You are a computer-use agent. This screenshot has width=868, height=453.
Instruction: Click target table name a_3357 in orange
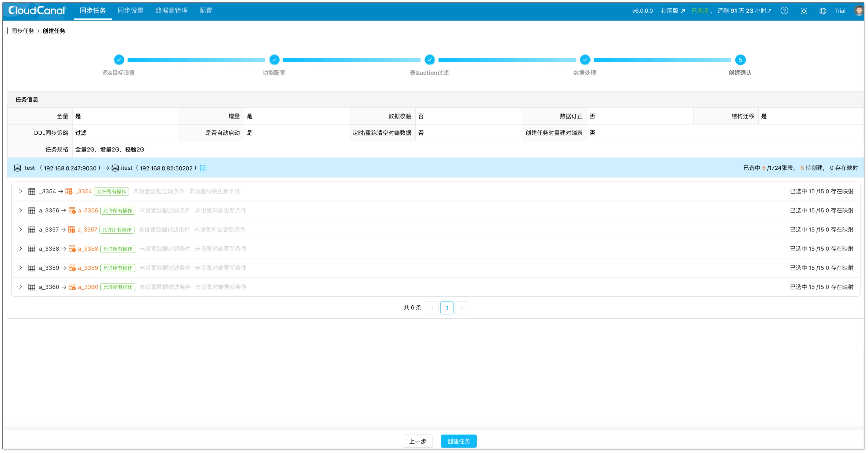pos(87,230)
